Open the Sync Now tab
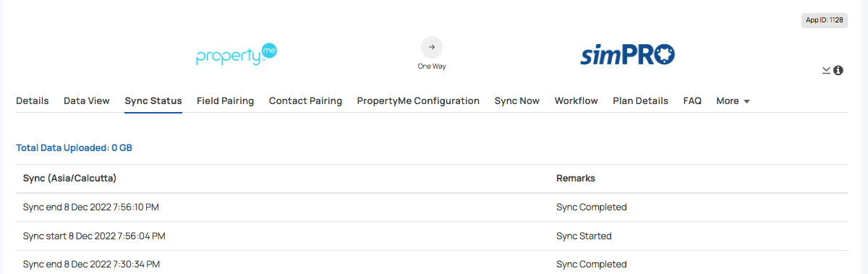Image resolution: width=868 pixels, height=274 pixels. click(x=517, y=101)
